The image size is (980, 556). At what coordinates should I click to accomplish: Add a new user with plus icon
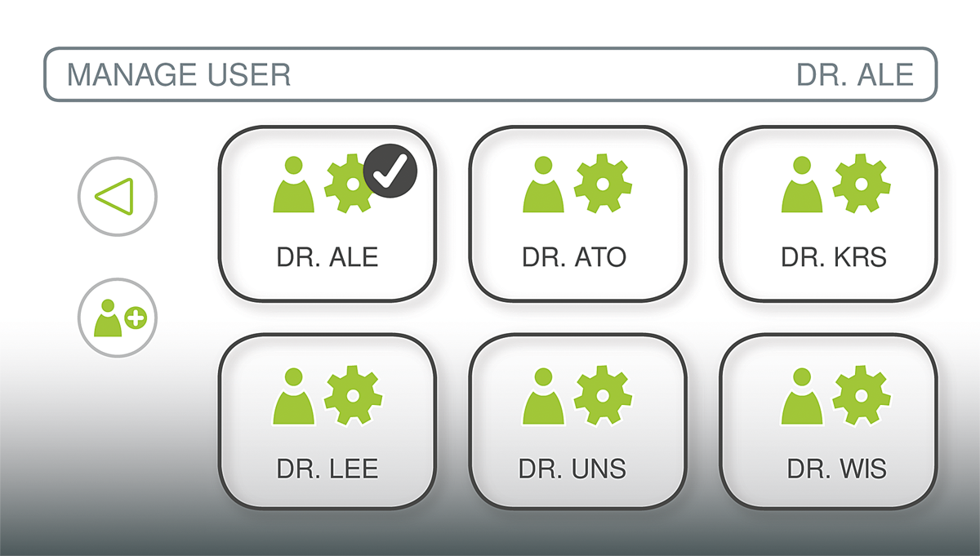(117, 318)
